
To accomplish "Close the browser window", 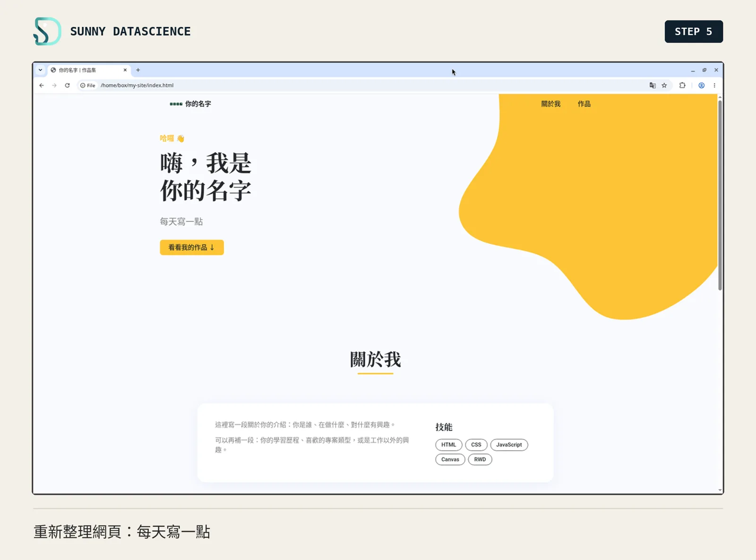I will [716, 70].
